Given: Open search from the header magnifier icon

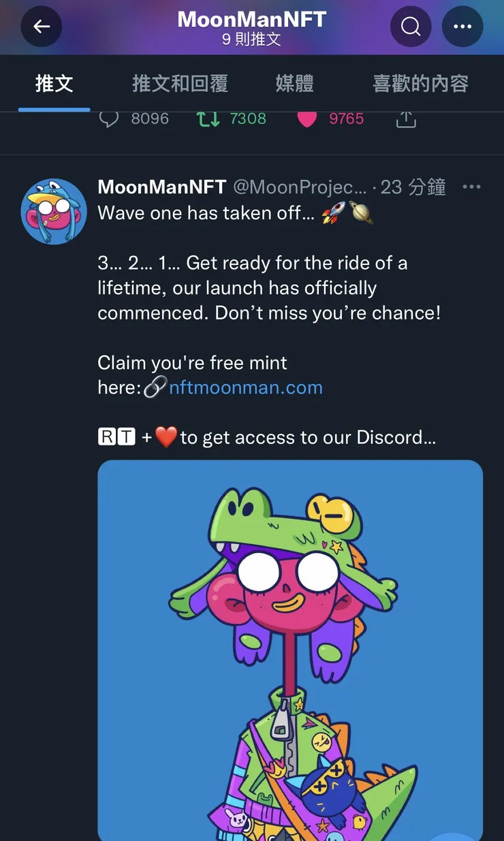Looking at the screenshot, I should tap(411, 27).
